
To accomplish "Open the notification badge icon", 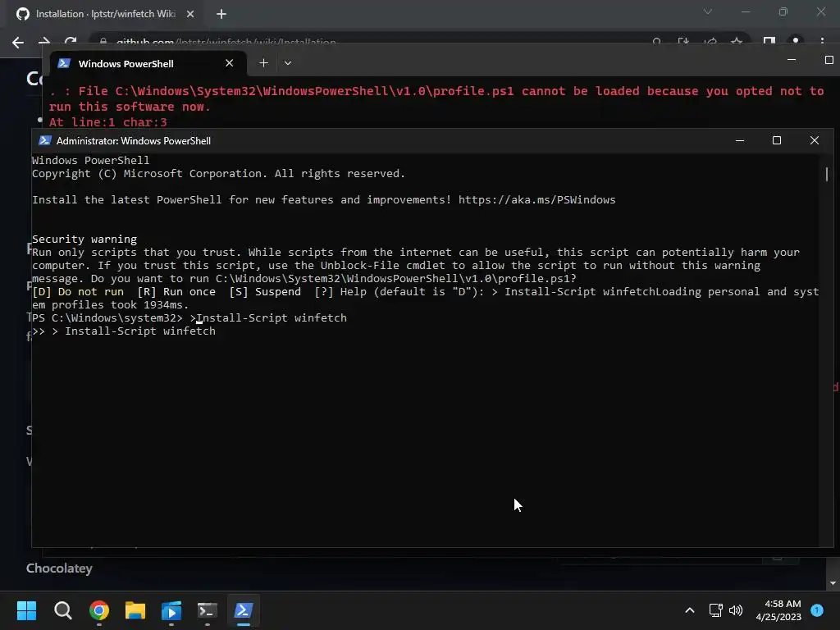I will pos(817,610).
